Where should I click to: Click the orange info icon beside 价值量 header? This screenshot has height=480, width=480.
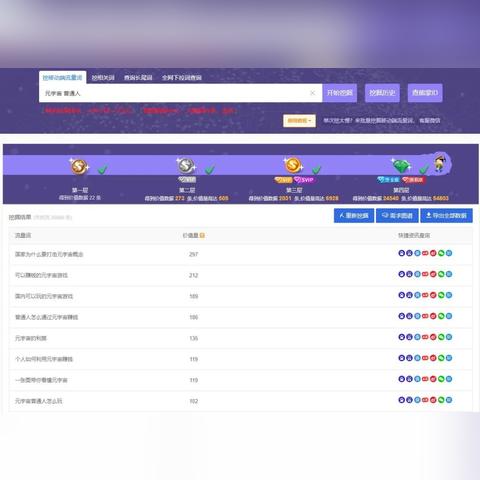202,235
